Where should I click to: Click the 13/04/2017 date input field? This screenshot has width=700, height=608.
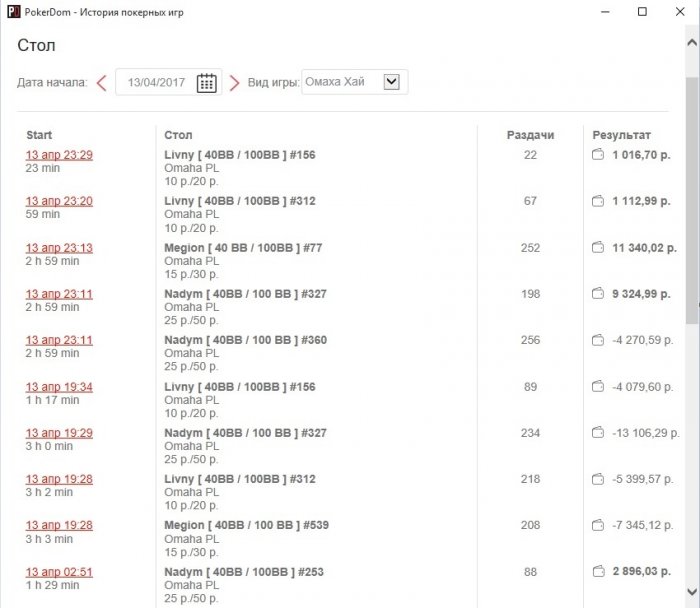[155, 83]
